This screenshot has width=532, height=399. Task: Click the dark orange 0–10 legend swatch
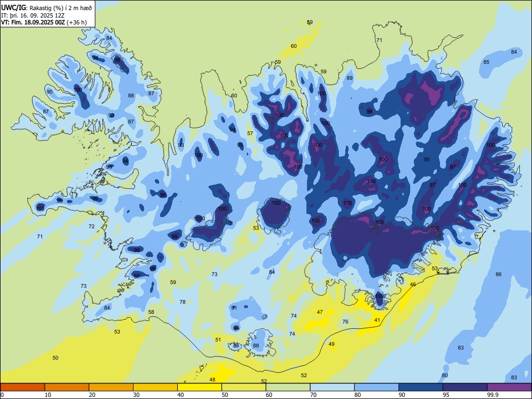click(x=23, y=387)
